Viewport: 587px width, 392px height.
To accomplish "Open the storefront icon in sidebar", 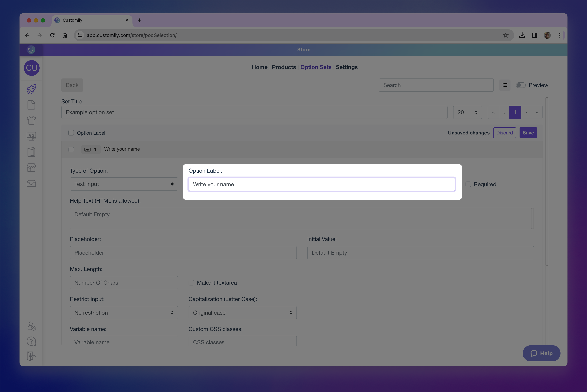I will [31, 168].
